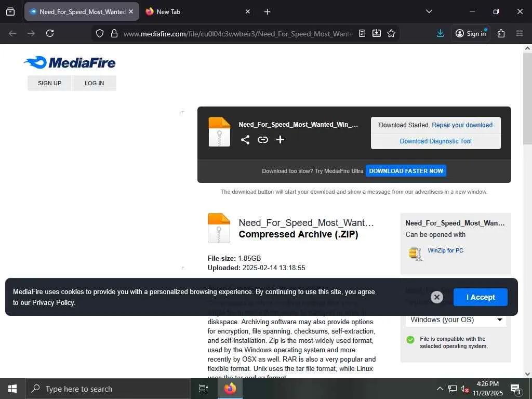Click the Uploaded: 2025-02-14 13:18:55 text
This screenshot has height=399, width=532.
click(256, 268)
